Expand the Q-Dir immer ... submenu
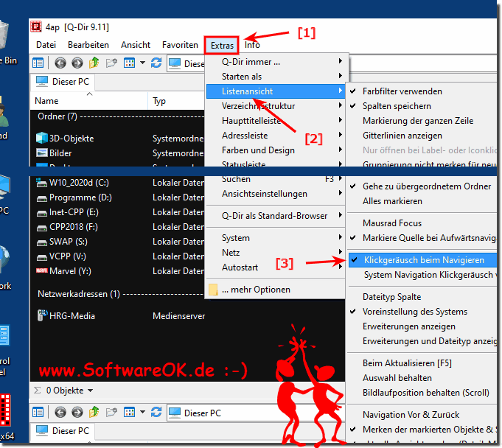The width and height of the screenshot is (502, 448). (276, 62)
